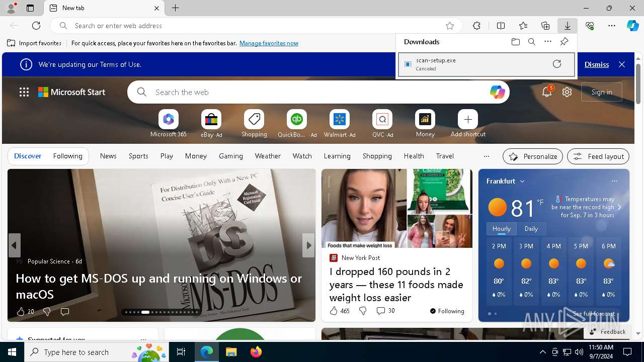This screenshot has height=362, width=644.
Task: Open the Walmart shortcut tile
Action: [x=340, y=124]
